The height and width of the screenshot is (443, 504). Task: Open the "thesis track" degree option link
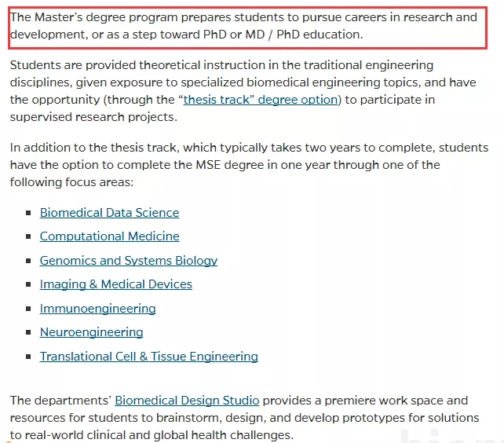pos(261,100)
